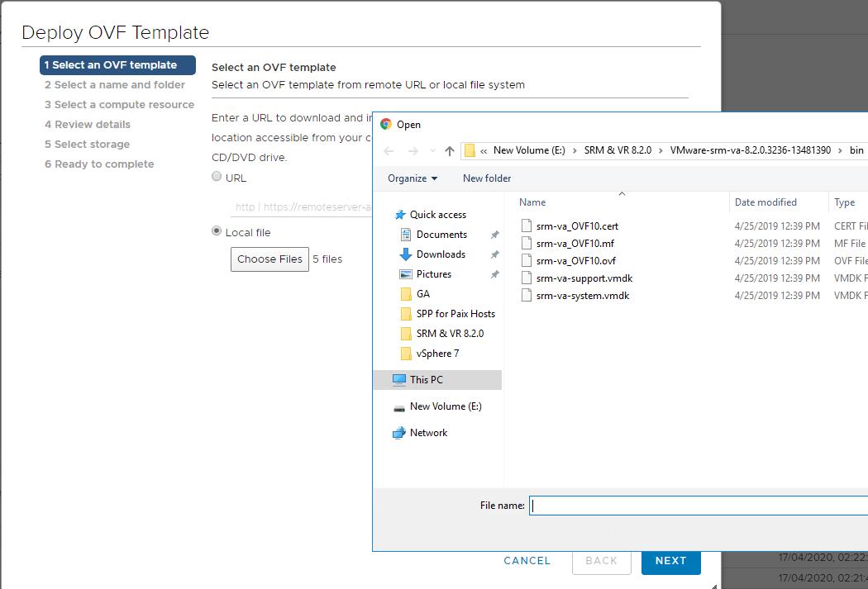
Task: Select This PC in navigation pane
Action: tap(438, 380)
